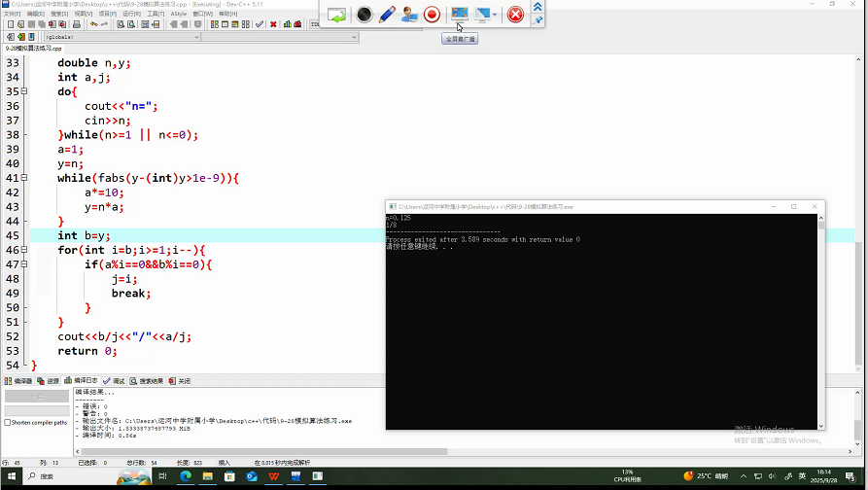This screenshot has width=868, height=490.
Task: Select the 9-28模拟算法练习.cpp file tab
Action: tap(34, 48)
